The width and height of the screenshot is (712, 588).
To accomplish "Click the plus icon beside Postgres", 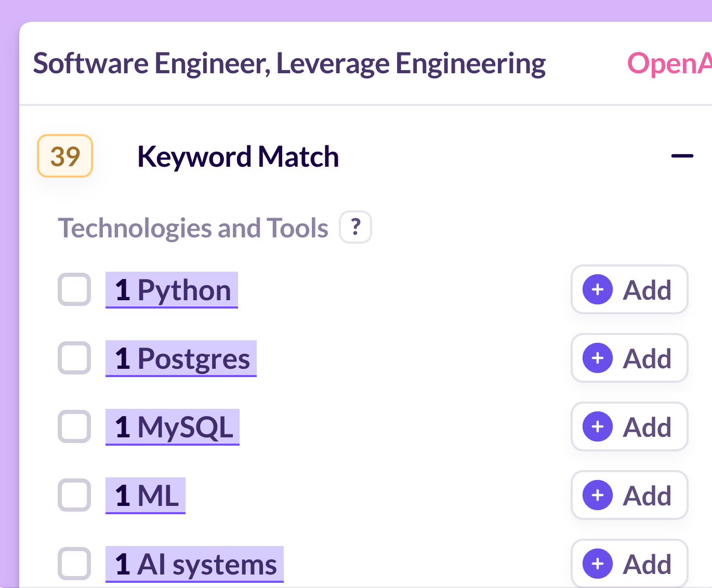I will click(598, 358).
